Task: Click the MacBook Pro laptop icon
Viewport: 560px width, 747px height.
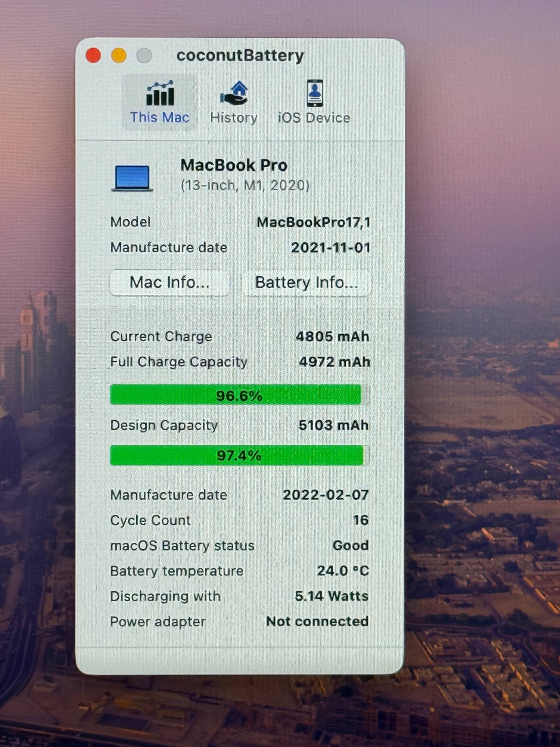Action: [132, 179]
